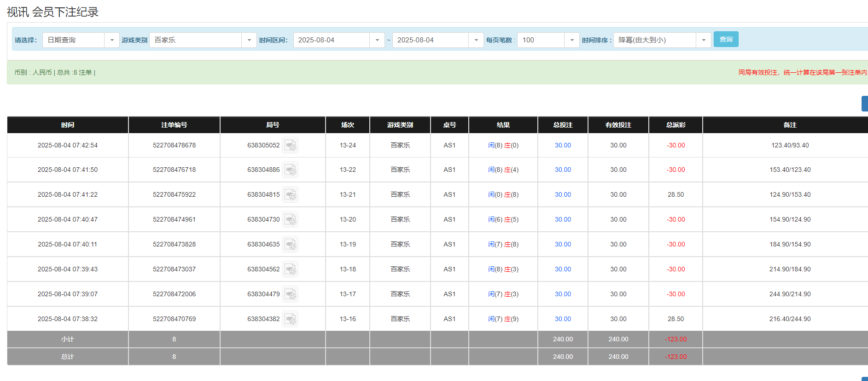This screenshot has width=868, height=381.
Task: Open the 百家乐 game type dropdown
Action: (x=249, y=40)
